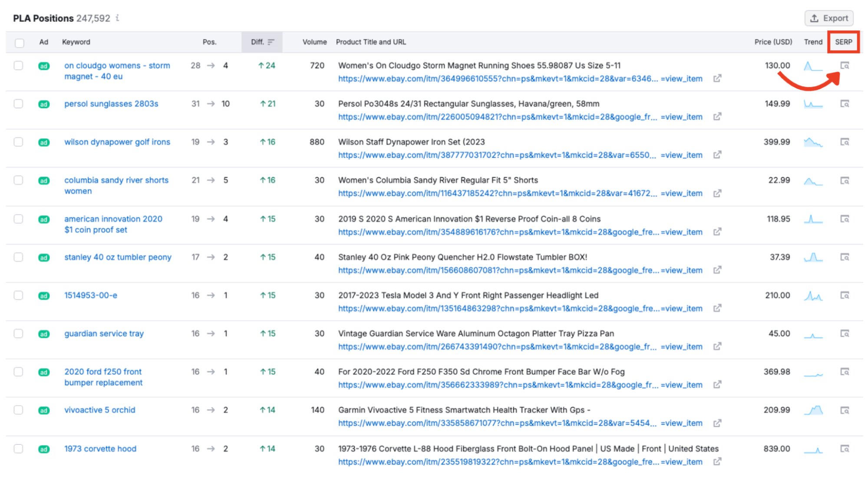Image resolution: width=868 pixels, height=479 pixels.
Task: Check the wilson dynapower golf irons row checkbox
Action: tap(19, 142)
